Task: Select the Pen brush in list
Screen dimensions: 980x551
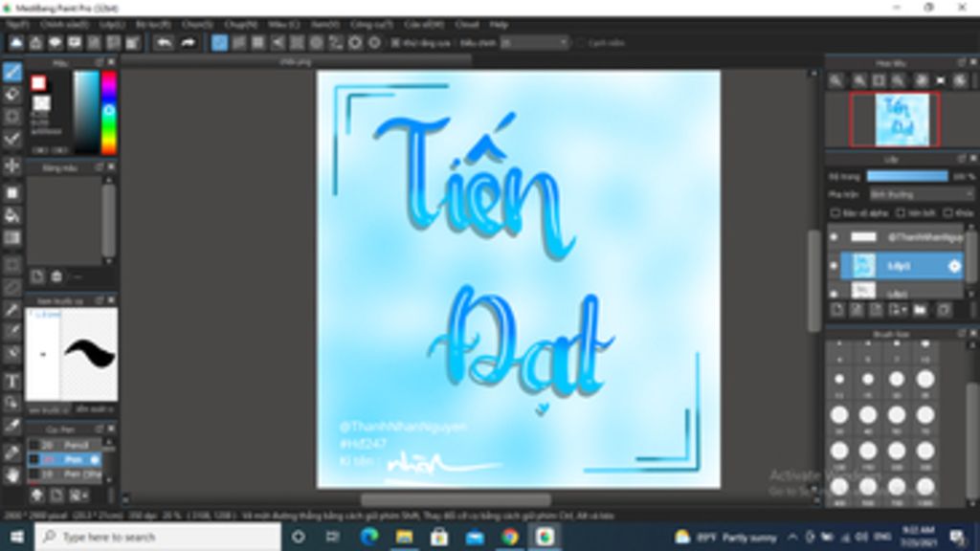Action: (65, 460)
